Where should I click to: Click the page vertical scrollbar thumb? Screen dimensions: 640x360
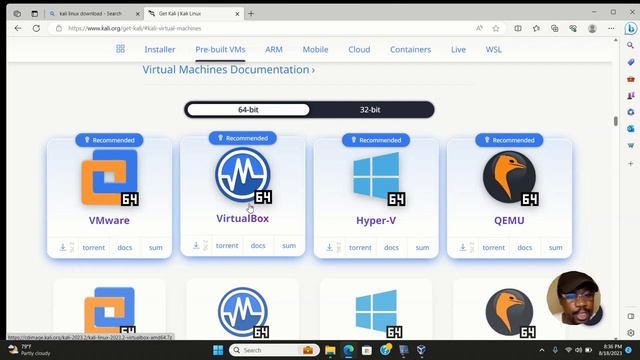(x=616, y=121)
